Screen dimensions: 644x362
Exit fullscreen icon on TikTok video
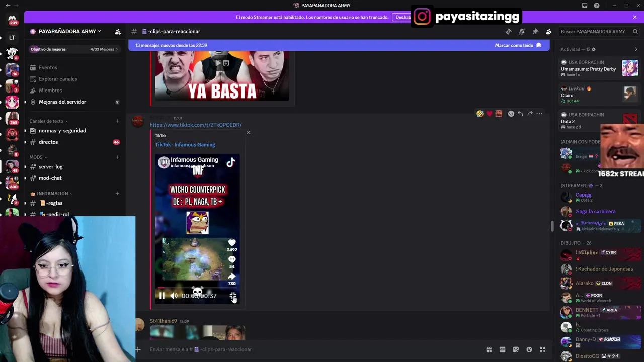coord(233,296)
